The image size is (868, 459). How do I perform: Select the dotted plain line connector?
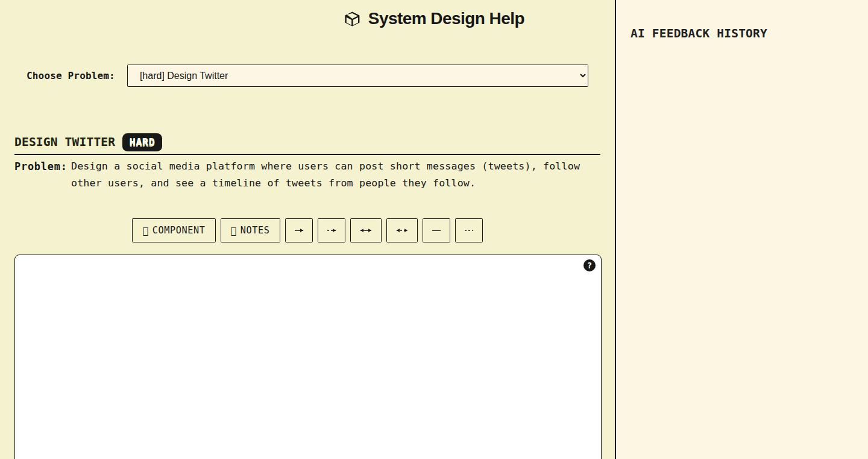click(x=469, y=230)
